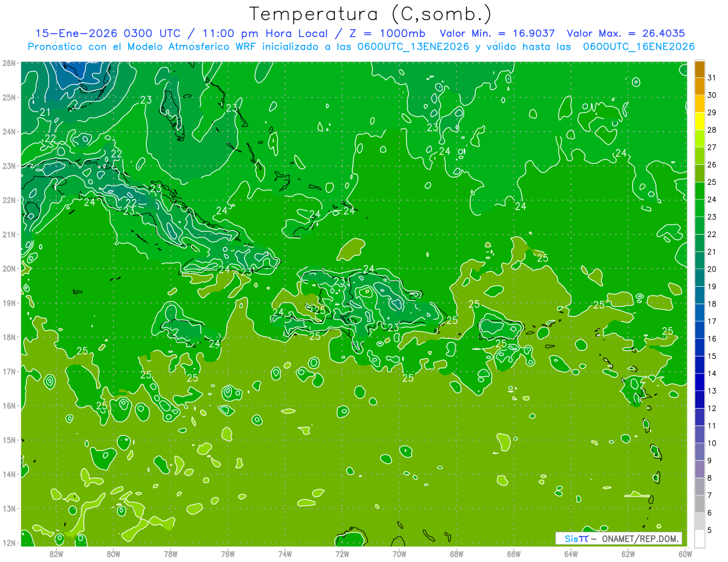
Task: Click the longitude label 82W
Action: pos(56,553)
